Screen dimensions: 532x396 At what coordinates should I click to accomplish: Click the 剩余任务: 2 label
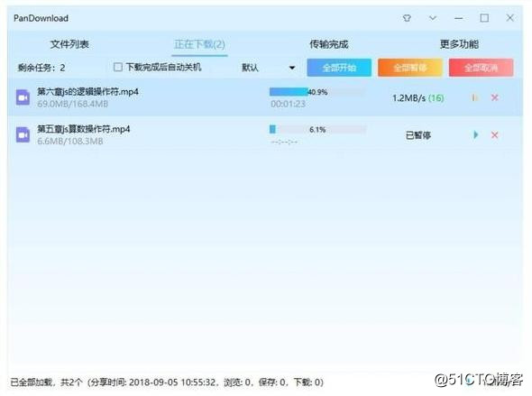[41, 68]
